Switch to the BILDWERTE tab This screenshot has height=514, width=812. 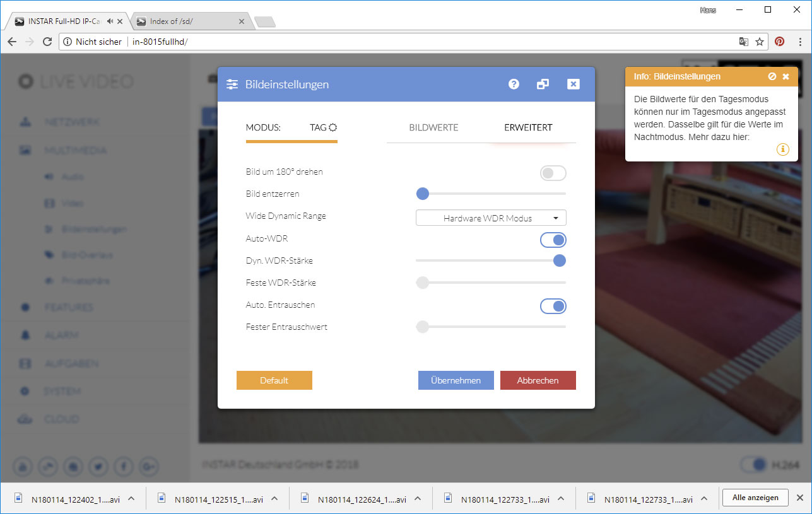point(433,127)
